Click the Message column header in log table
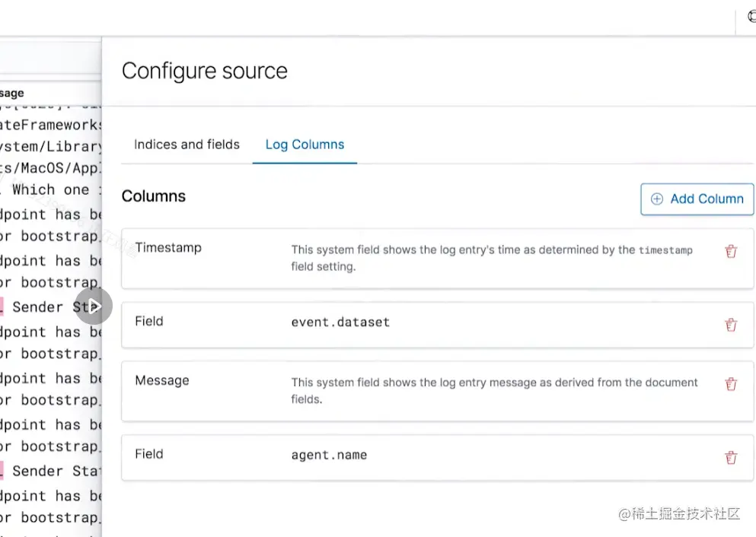Viewport: 756px width, 537px height. 12,93
